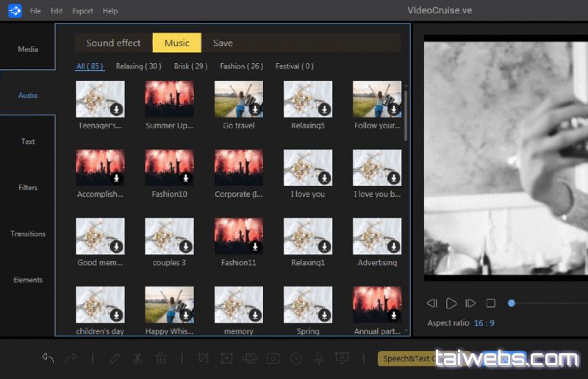The image size is (588, 379).
Task: Click the microphone voiceover icon
Action: [318, 358]
